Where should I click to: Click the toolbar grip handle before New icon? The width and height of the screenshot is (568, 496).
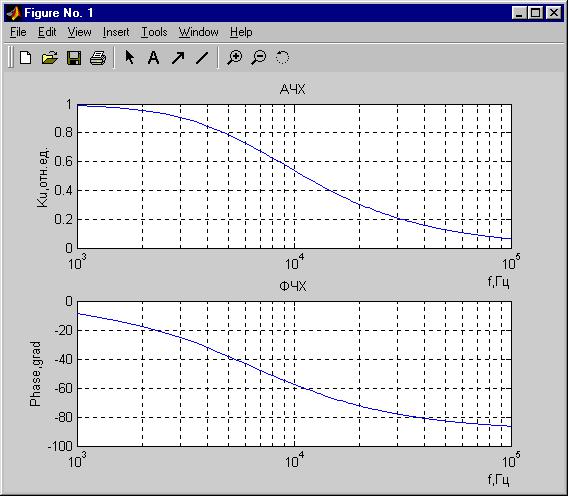(10, 57)
